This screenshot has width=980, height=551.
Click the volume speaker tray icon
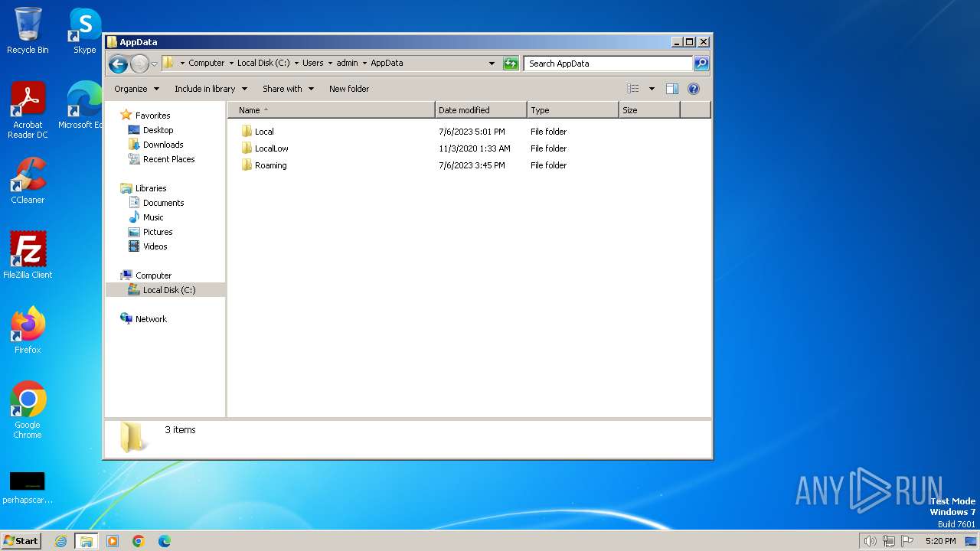coord(870,541)
